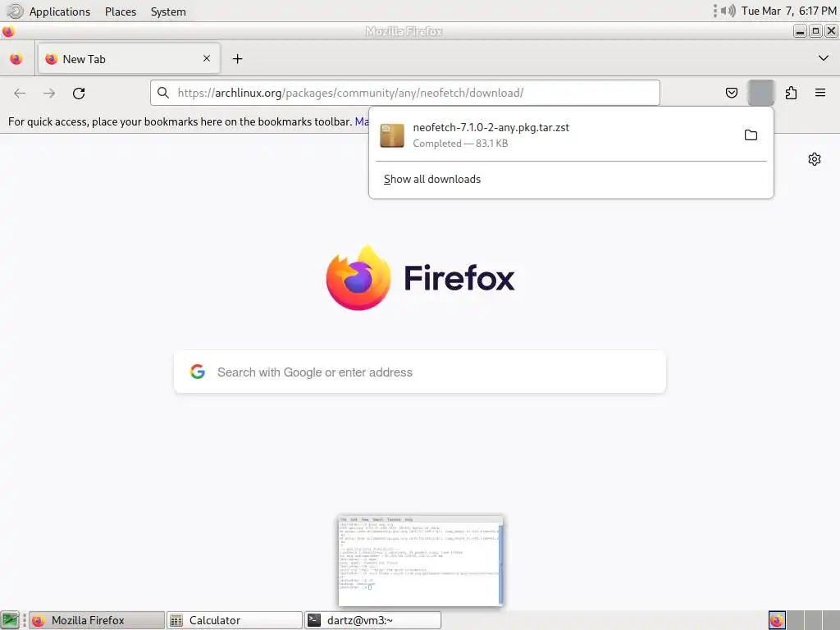Click the Firefox View pinned icon
The width and height of the screenshot is (840, 630).
pos(16,59)
